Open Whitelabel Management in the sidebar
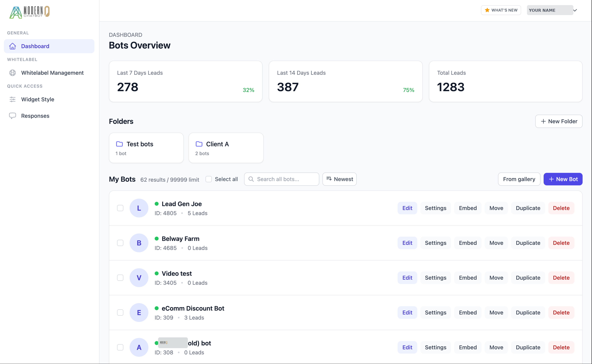 [52, 73]
